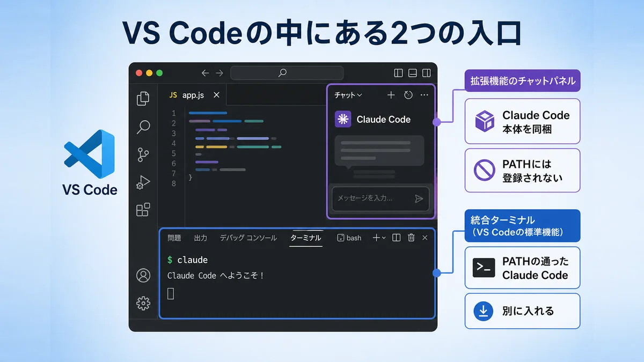
Task: Click the purple package box icon
Action: pyautogui.click(x=484, y=121)
